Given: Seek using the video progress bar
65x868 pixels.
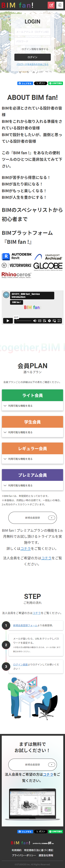Looking at the screenshot, I should pyautogui.click(x=23, y=321).
